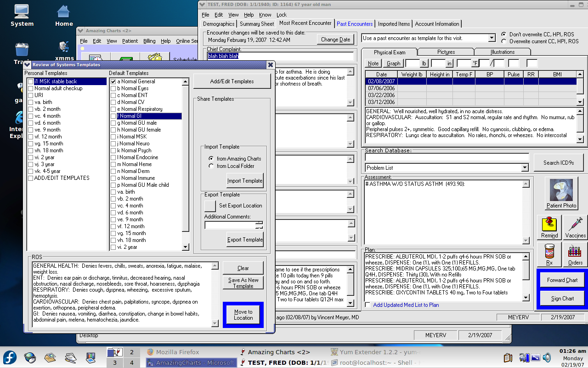
Task: Click the ROS text box scrollbar
Action: [215, 294]
